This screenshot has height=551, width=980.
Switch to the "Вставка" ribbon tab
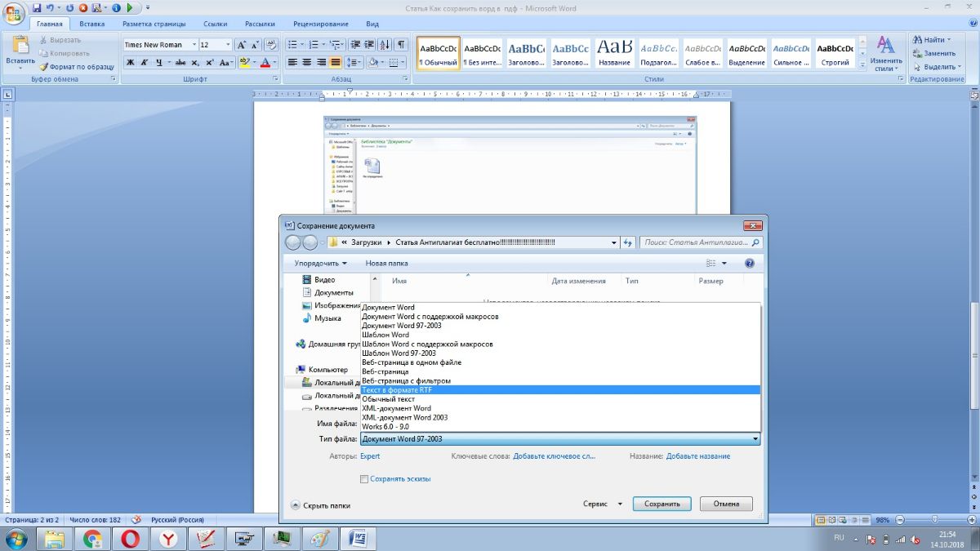pos(91,24)
